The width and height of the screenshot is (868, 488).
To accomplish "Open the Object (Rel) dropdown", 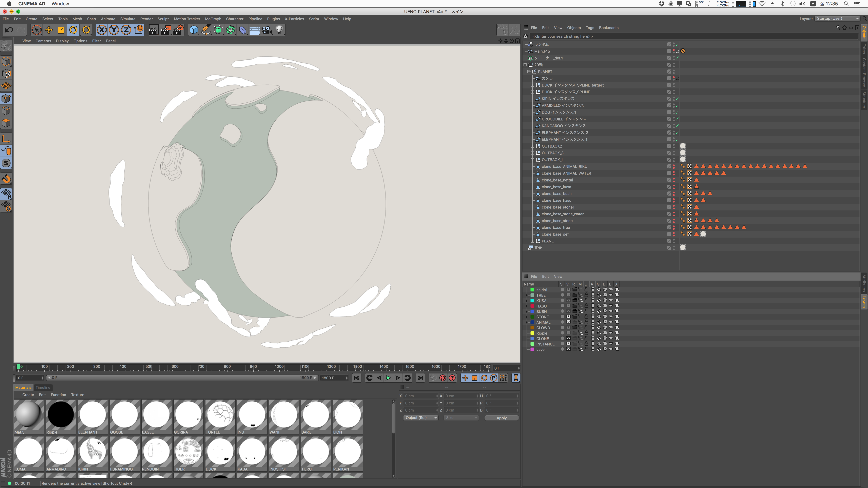I will click(x=420, y=418).
